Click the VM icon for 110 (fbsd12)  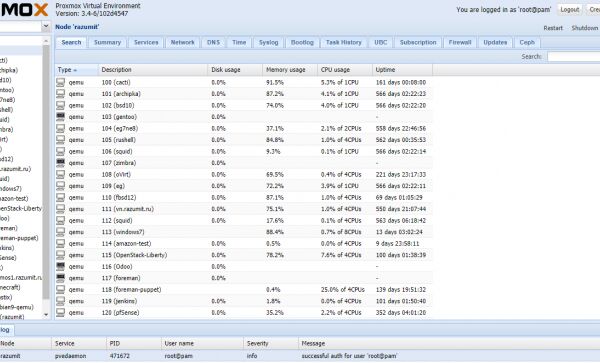click(x=60, y=197)
